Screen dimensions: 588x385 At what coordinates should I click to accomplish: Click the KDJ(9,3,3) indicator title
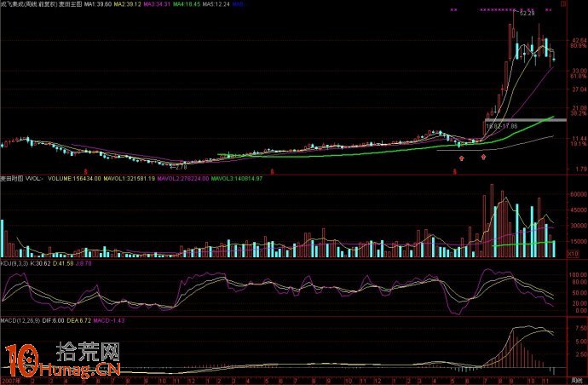click(x=14, y=263)
